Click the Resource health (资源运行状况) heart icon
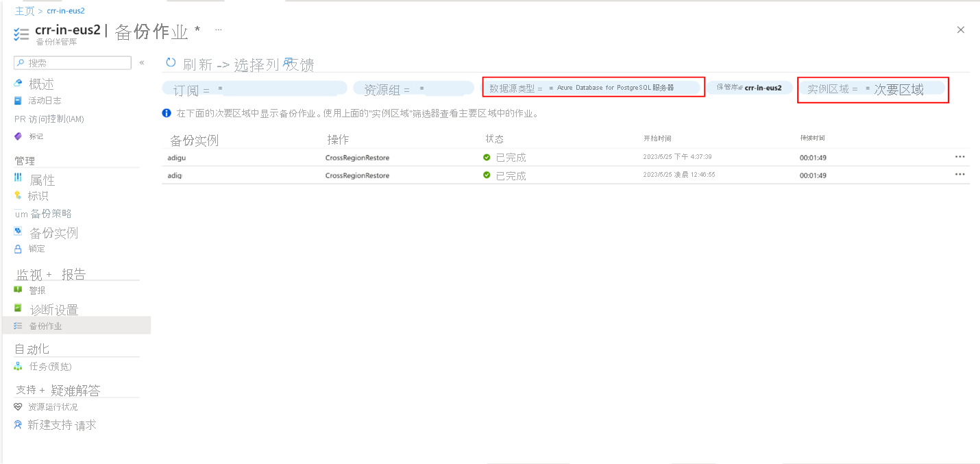Viewport: 980px width, 464px height. pyautogui.click(x=19, y=406)
